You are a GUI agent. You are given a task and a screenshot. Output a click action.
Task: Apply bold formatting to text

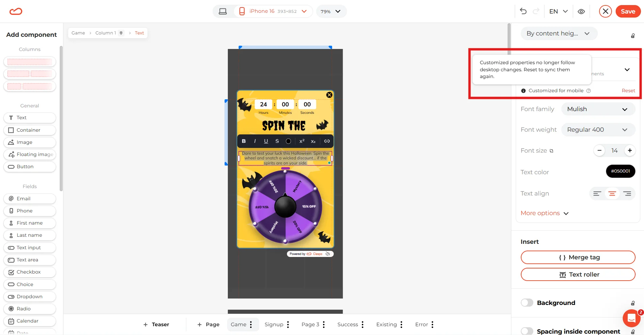pos(244,141)
